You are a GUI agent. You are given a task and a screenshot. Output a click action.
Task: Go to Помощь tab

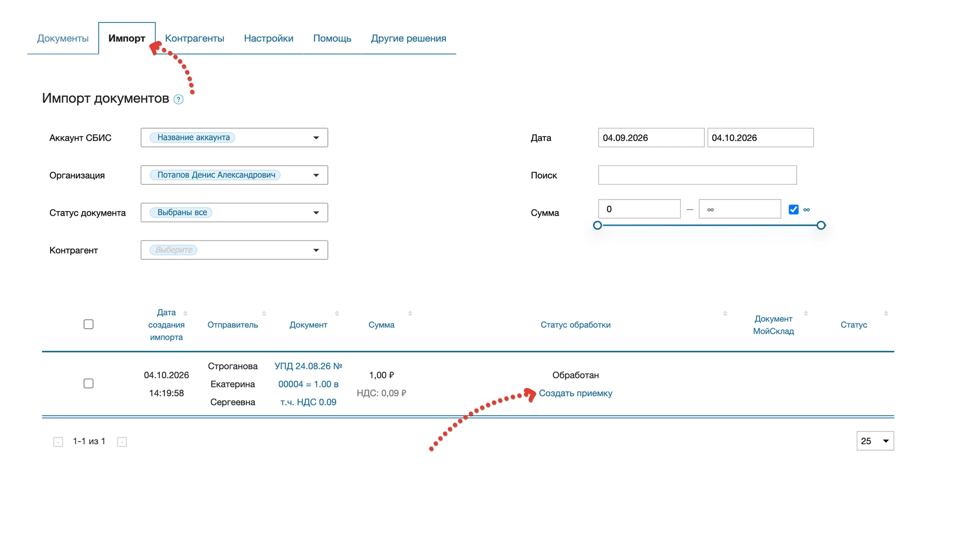332,38
